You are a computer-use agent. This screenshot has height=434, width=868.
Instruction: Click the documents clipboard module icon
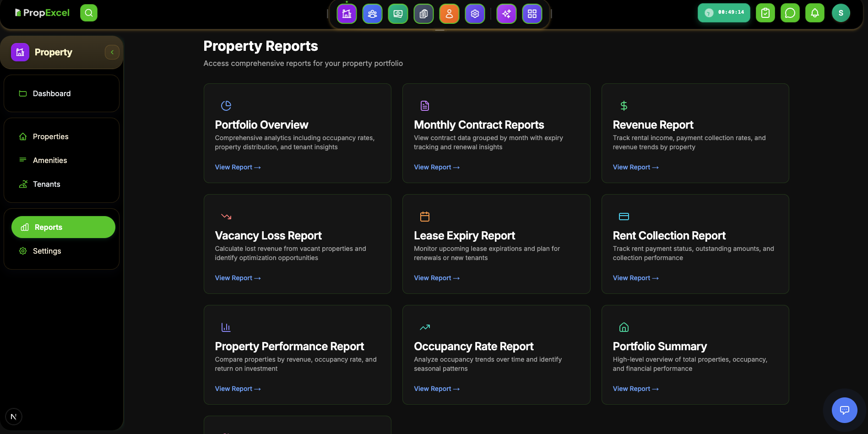pyautogui.click(x=423, y=13)
